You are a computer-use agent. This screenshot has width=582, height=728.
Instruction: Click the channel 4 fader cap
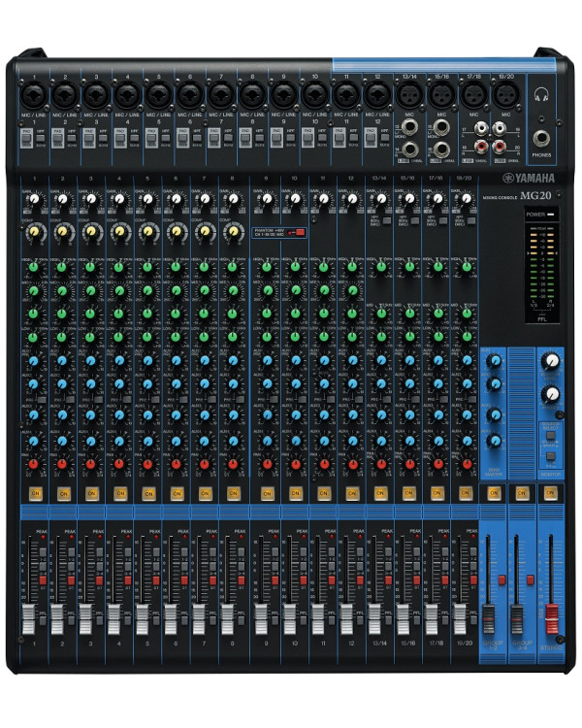click(113, 619)
